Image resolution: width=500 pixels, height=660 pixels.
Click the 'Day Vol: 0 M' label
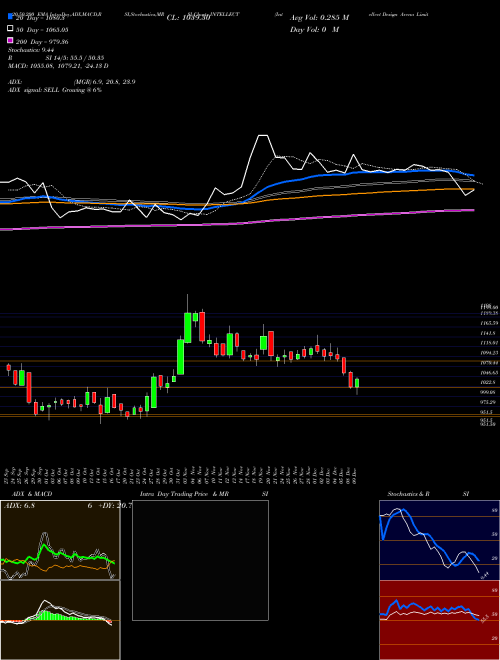click(x=314, y=29)
